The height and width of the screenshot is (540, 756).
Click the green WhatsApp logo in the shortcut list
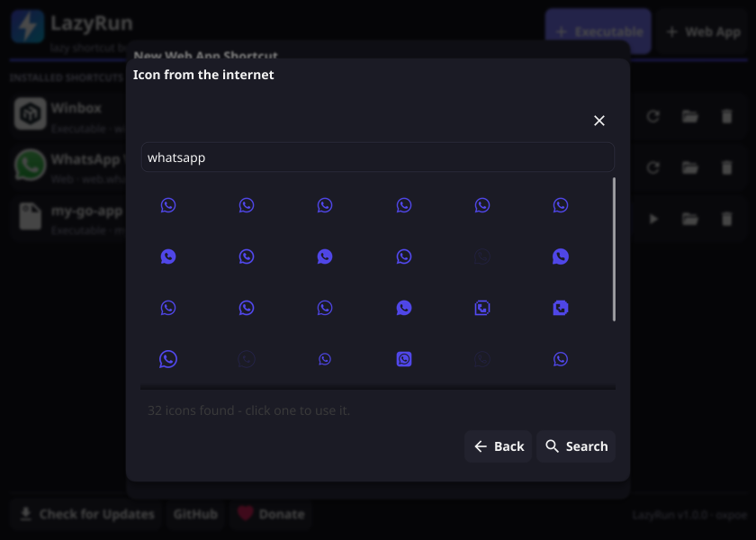[x=30, y=165]
